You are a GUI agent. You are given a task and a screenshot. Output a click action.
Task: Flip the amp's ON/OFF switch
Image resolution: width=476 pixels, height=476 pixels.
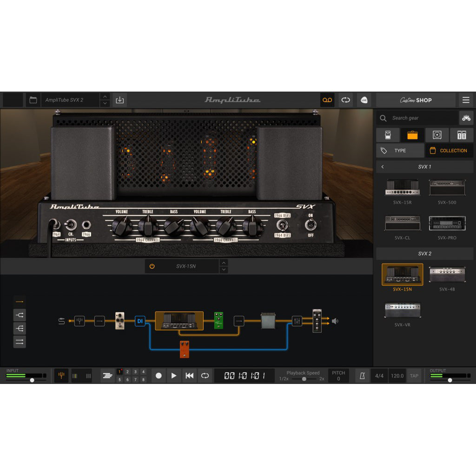tap(311, 225)
